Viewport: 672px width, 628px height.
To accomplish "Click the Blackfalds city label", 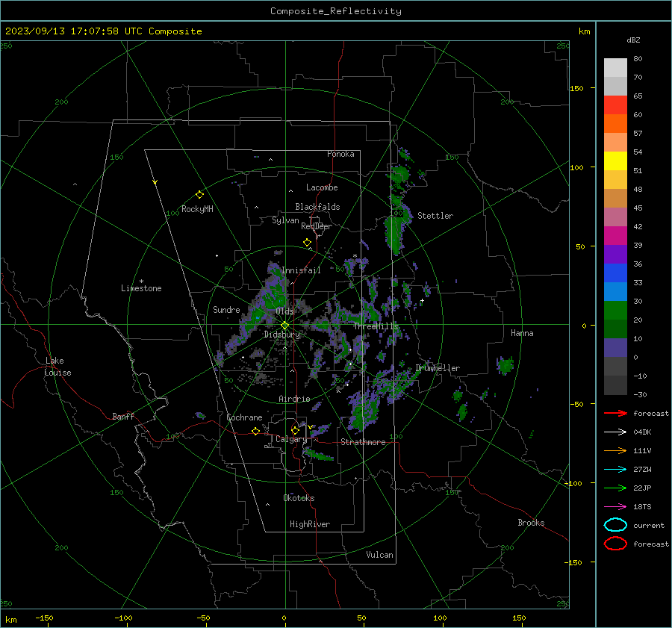I will click(x=317, y=207).
